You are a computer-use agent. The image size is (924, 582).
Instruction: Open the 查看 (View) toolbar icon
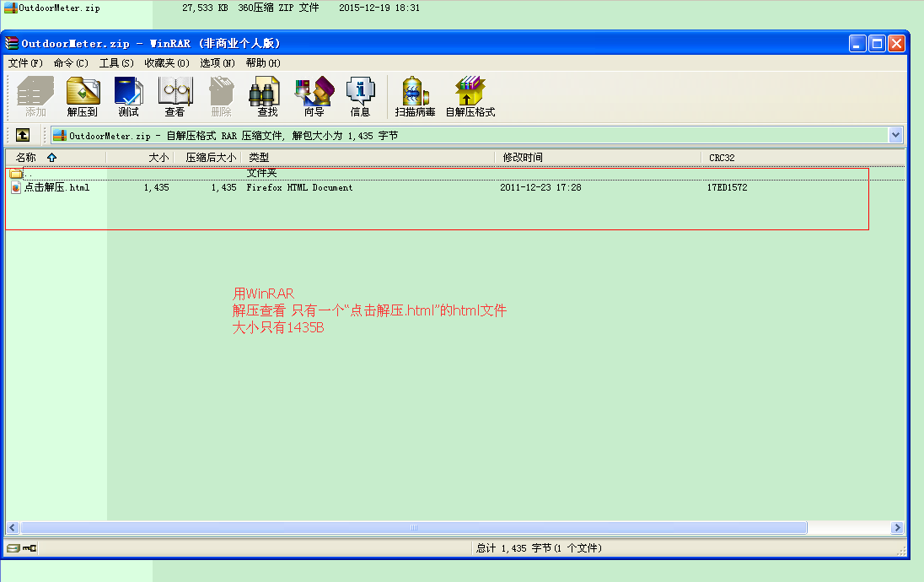[x=175, y=97]
